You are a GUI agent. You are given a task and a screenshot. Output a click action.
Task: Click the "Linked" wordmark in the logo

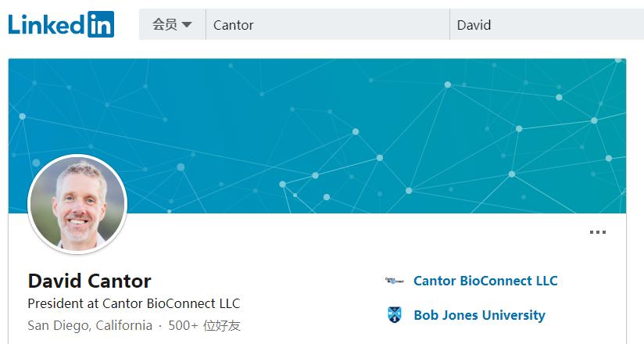(46, 24)
